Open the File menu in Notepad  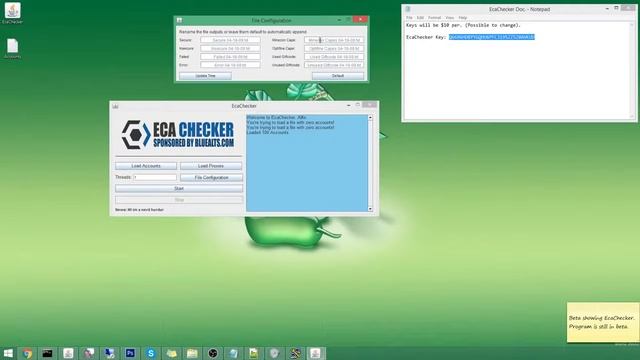coord(409,18)
